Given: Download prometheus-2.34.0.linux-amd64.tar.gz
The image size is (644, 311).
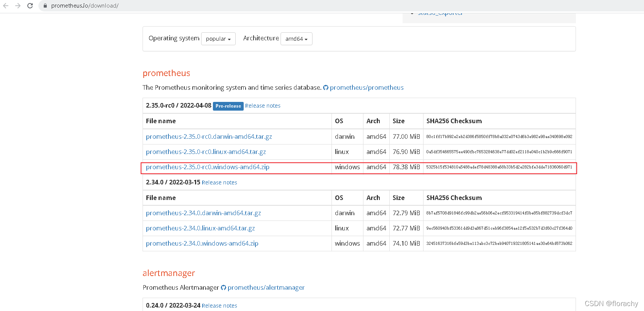Looking at the screenshot, I should (200, 228).
